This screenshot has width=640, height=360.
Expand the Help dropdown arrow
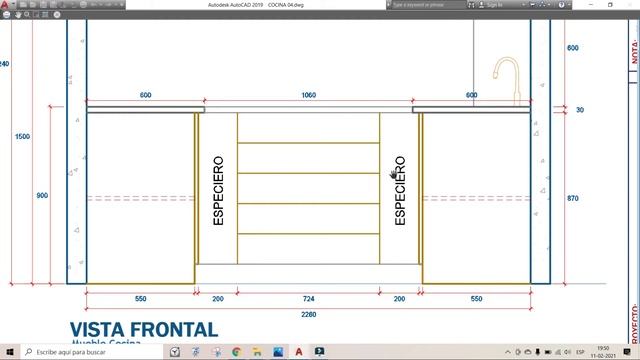[569, 4]
